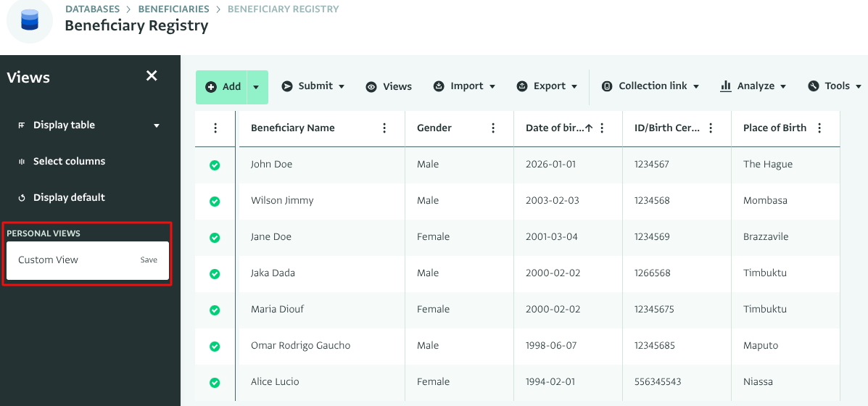The height and width of the screenshot is (406, 868).
Task: Expand the Add button dropdown arrow
Action: coord(256,87)
